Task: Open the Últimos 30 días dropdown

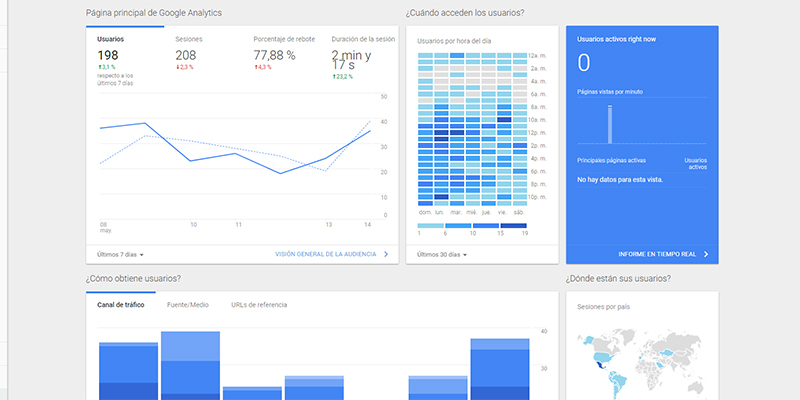Action: 442,254
